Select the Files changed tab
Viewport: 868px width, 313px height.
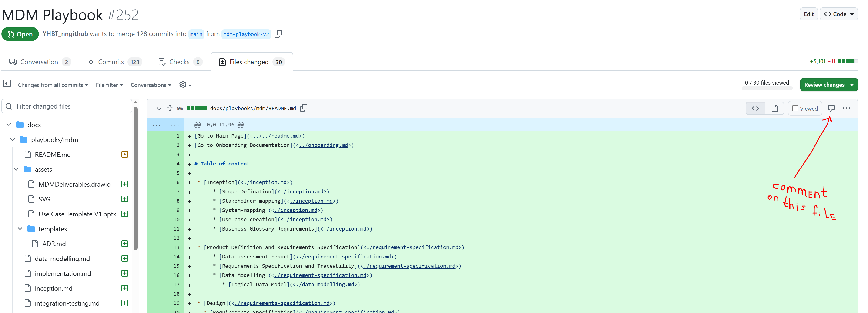(252, 62)
